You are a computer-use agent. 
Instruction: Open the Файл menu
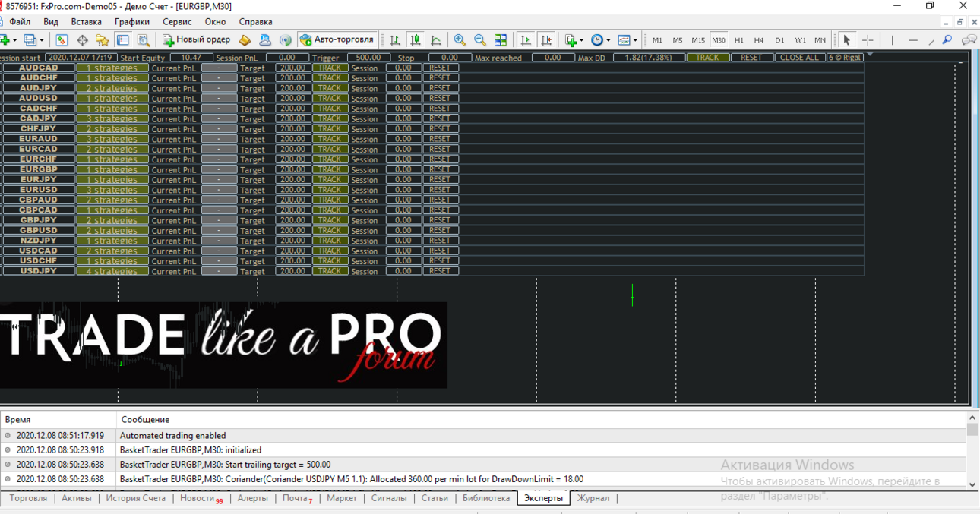click(x=20, y=22)
